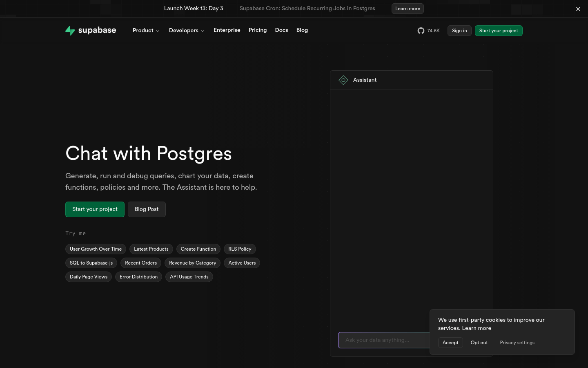Pick the Recent Orders chip
The width and height of the screenshot is (588, 368).
(141, 263)
